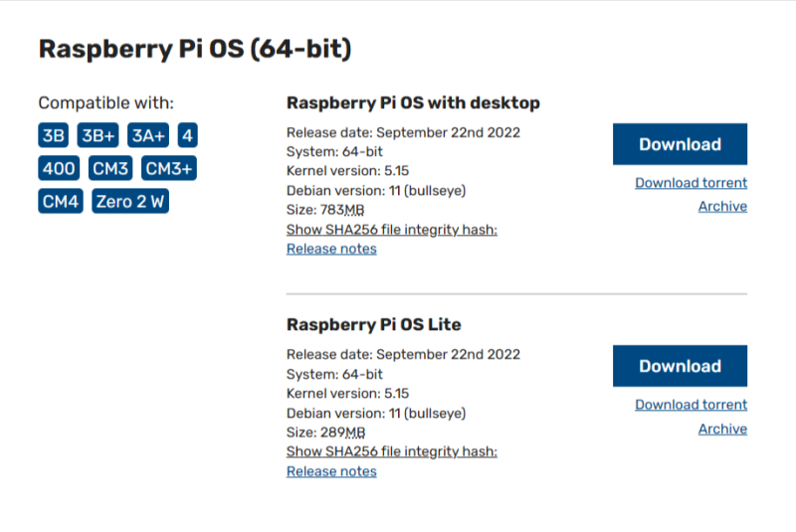This screenshot has width=796, height=532.
Task: Click the CM3 compatibility badge
Action: click(110, 169)
